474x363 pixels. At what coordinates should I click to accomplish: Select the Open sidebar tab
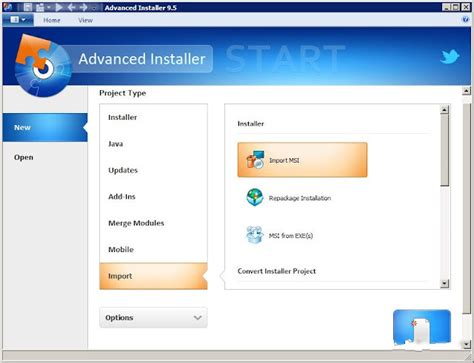tap(45, 157)
